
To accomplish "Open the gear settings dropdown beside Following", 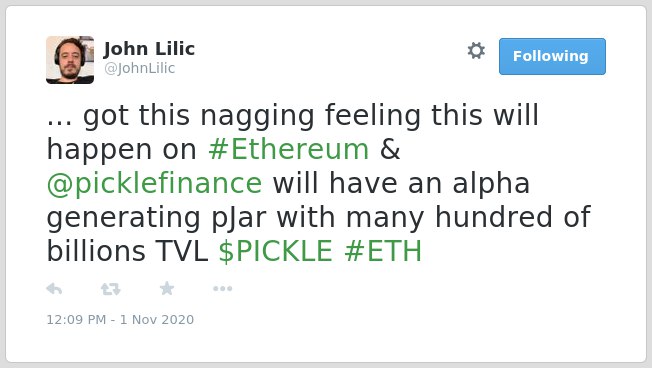I will pyautogui.click(x=476, y=51).
